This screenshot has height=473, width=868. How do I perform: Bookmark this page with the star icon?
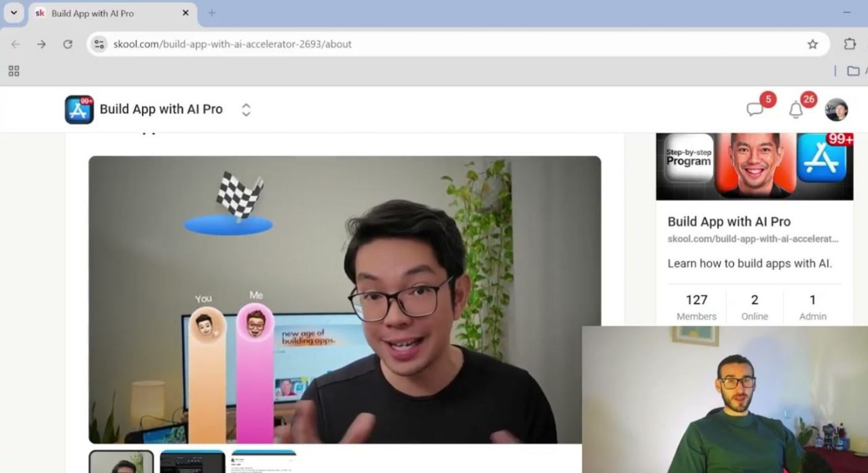click(812, 44)
